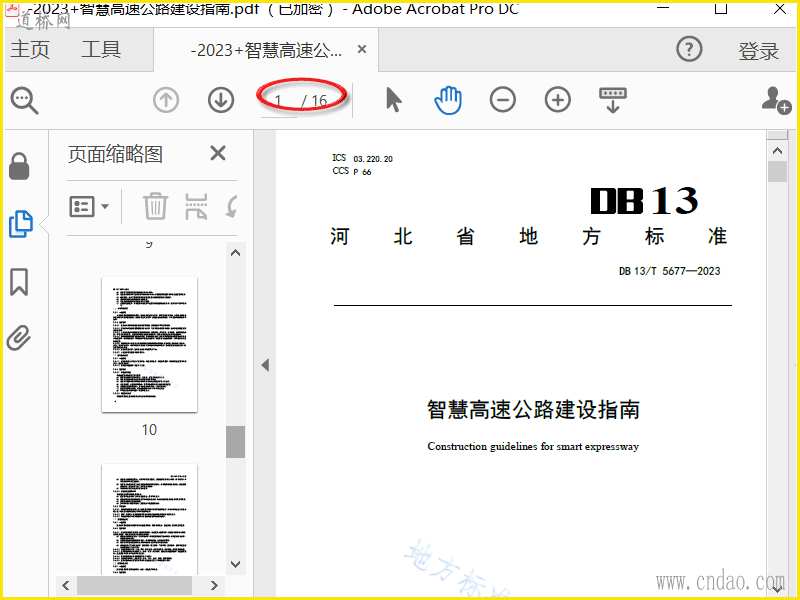Zoom in with the plus button
The height and width of the screenshot is (600, 800).
pos(558,100)
